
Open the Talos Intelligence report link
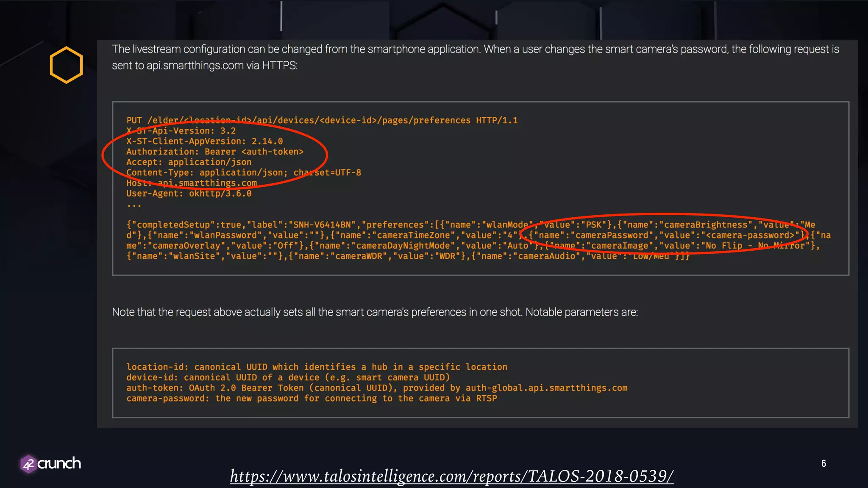pos(451,476)
